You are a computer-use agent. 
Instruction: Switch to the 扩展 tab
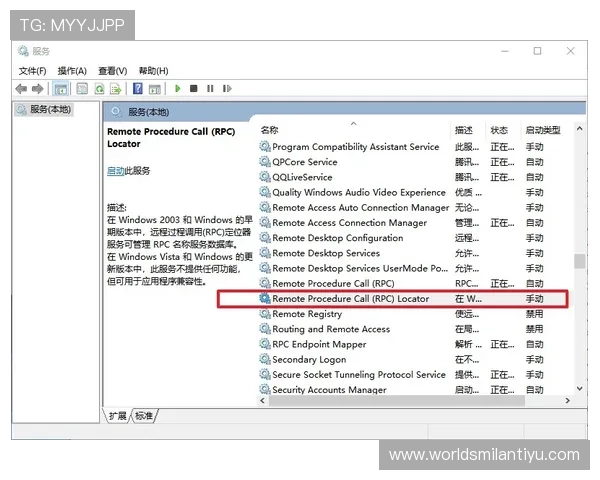[117, 416]
